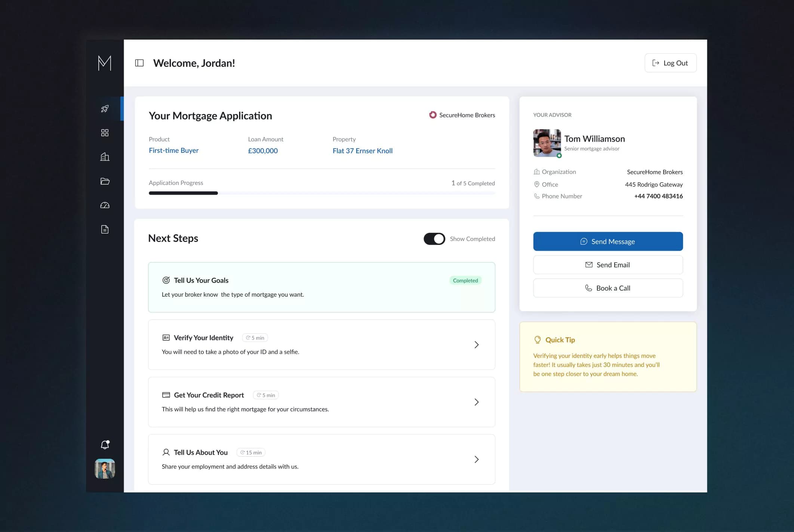Expand Get Your Credit Report chevron
794x532 pixels.
click(477, 402)
